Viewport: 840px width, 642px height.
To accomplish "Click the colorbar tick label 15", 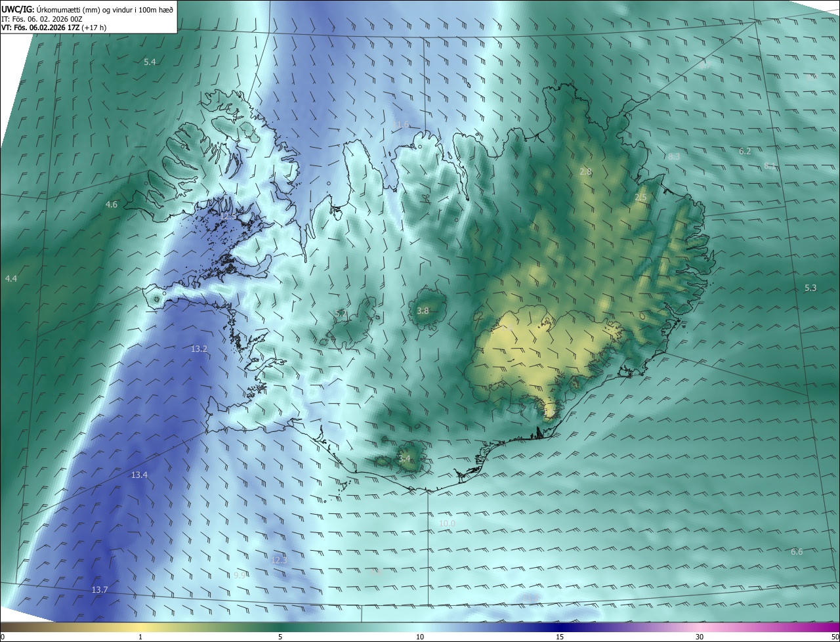I will [560, 637].
